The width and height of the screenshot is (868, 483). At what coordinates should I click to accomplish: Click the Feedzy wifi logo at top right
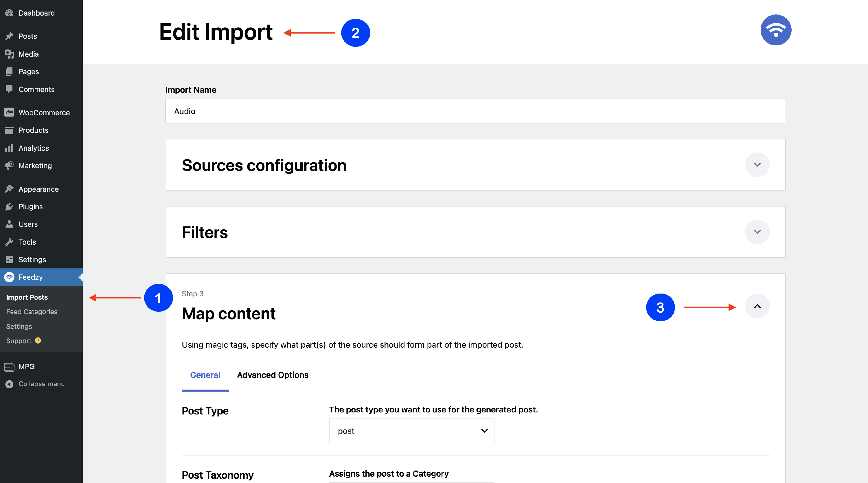point(775,30)
